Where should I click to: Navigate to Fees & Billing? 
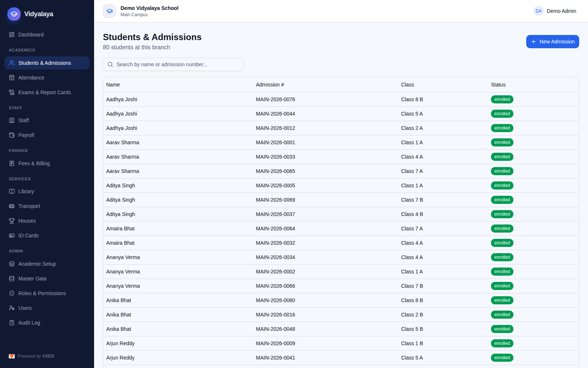click(x=47, y=163)
